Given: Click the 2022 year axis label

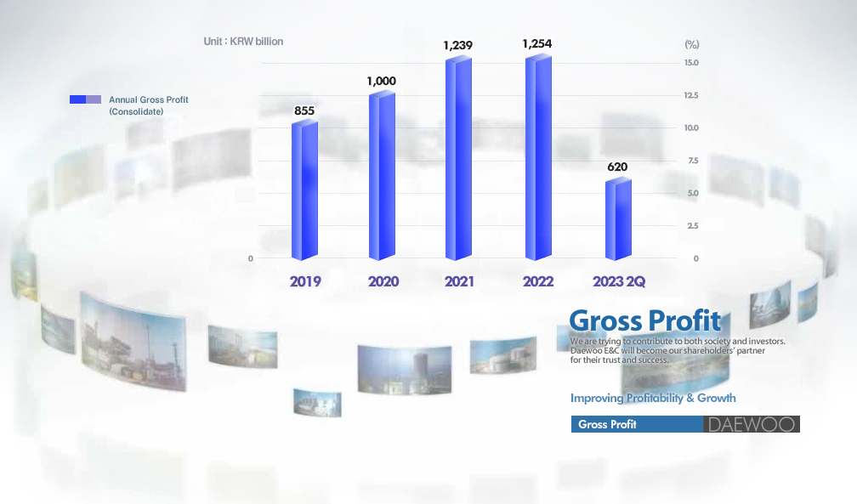Looking at the screenshot, I should click(538, 281).
